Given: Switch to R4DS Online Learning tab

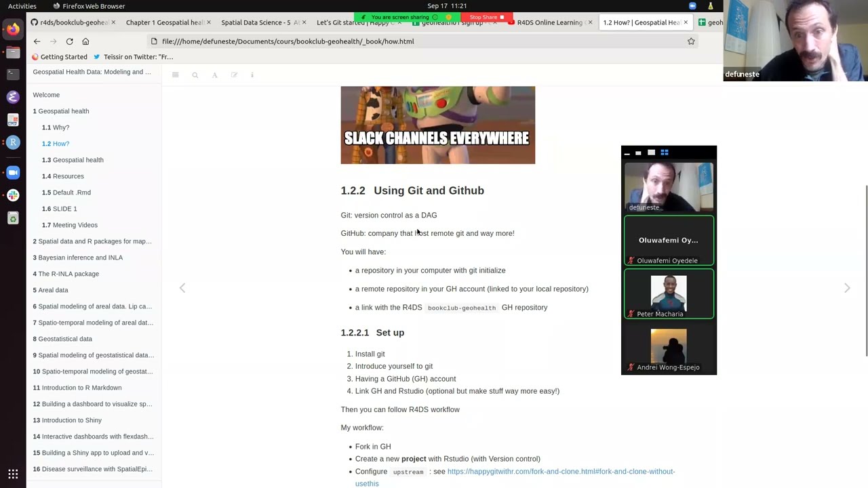Looking at the screenshot, I should pos(550,22).
